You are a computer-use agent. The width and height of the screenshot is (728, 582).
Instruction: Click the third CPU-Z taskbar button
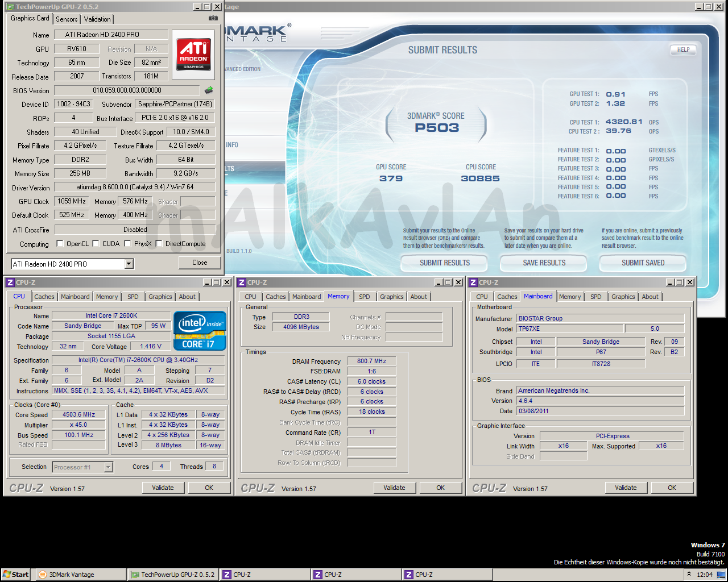click(x=447, y=575)
